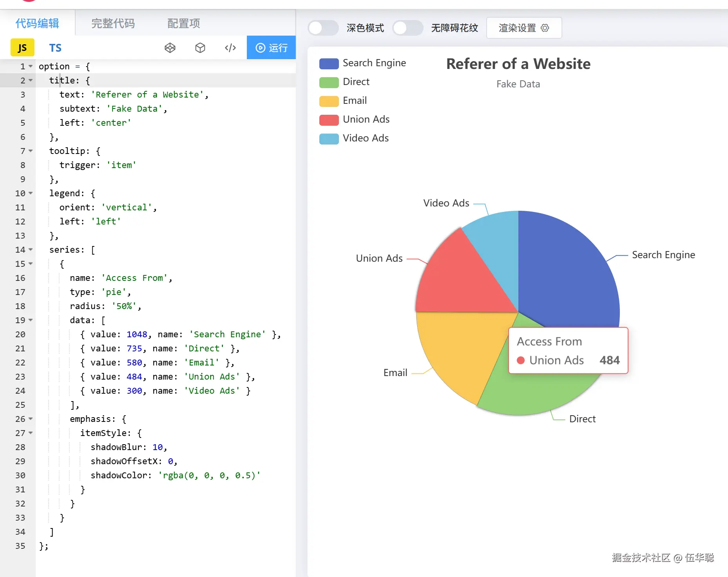
Task: Run the code with the 运行 button
Action: pyautogui.click(x=271, y=48)
